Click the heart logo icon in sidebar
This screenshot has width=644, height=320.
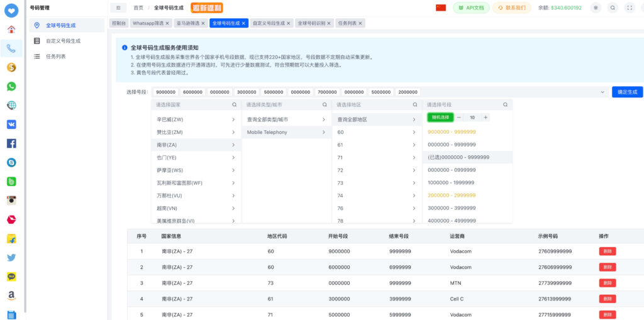click(11, 10)
